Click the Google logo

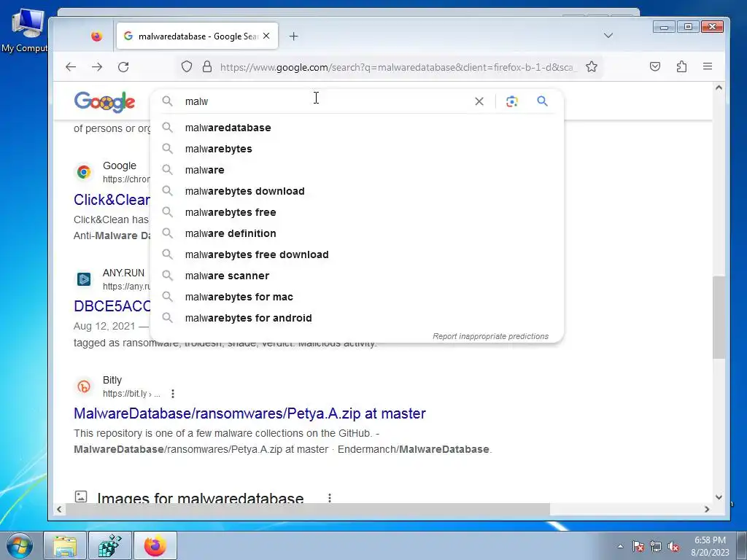point(104,102)
